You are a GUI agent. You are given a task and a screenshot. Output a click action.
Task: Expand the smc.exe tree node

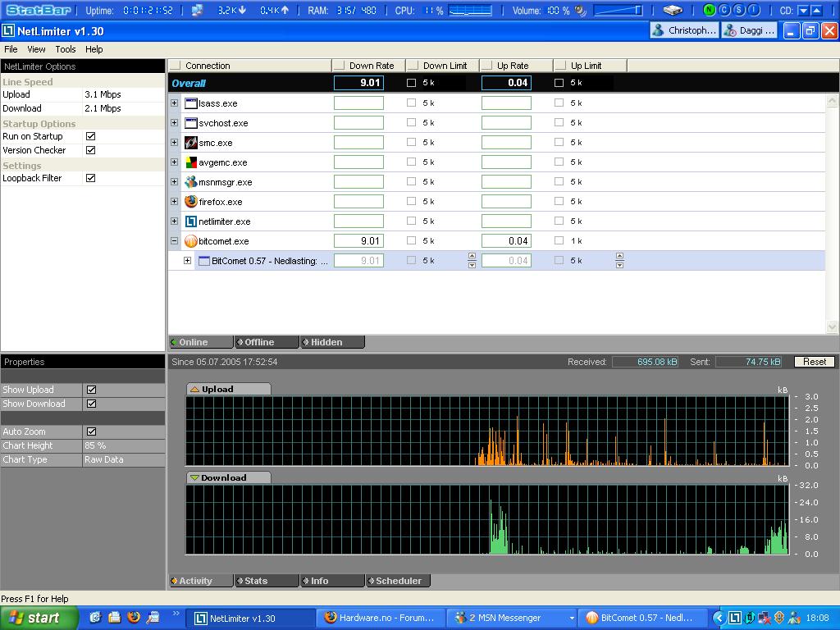coord(174,143)
